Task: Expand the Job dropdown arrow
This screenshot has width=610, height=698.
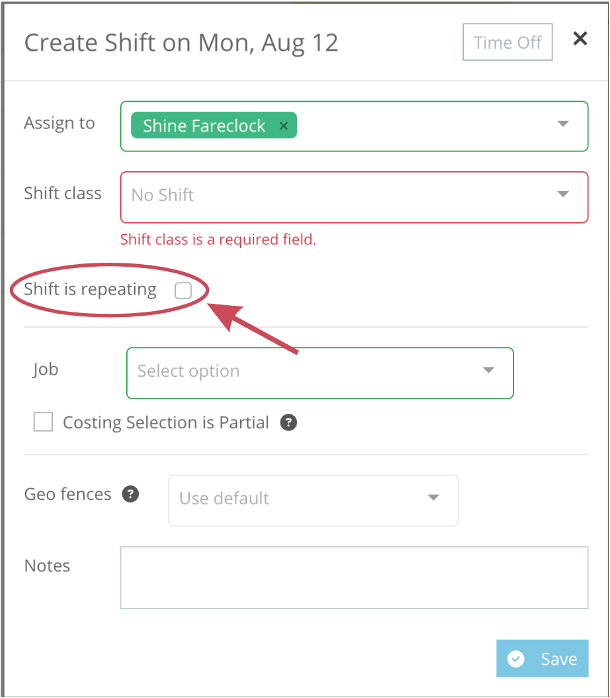Action: pyautogui.click(x=488, y=370)
